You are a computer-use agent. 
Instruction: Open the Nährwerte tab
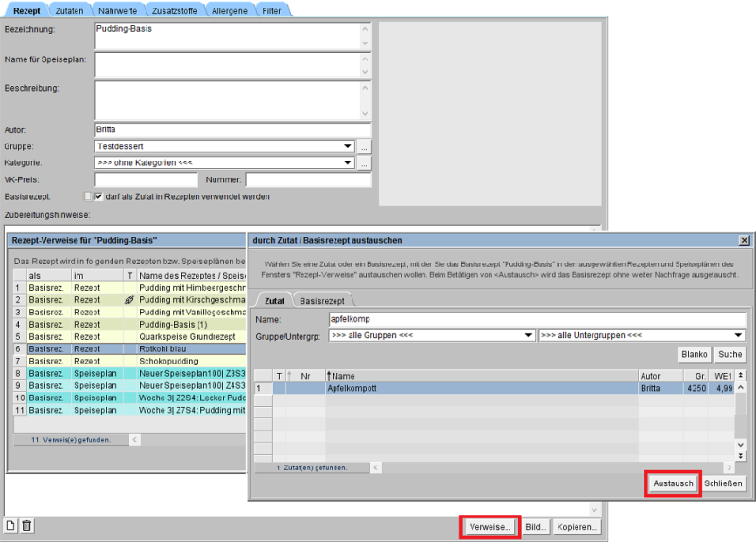pos(119,8)
